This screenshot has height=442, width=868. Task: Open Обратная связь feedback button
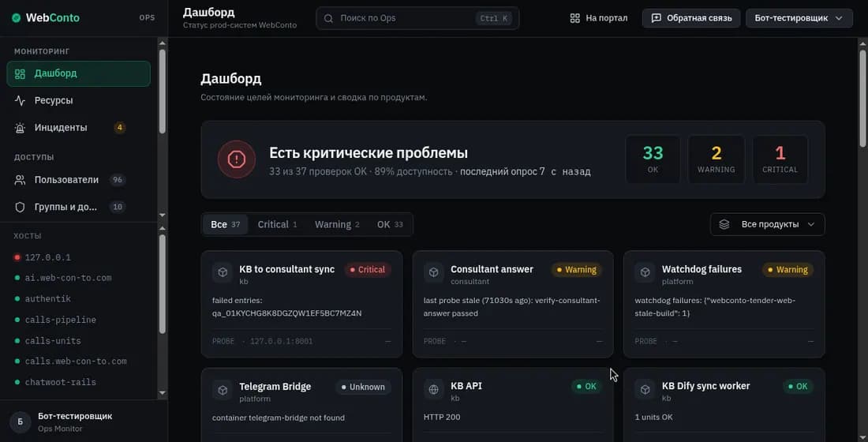coord(691,18)
